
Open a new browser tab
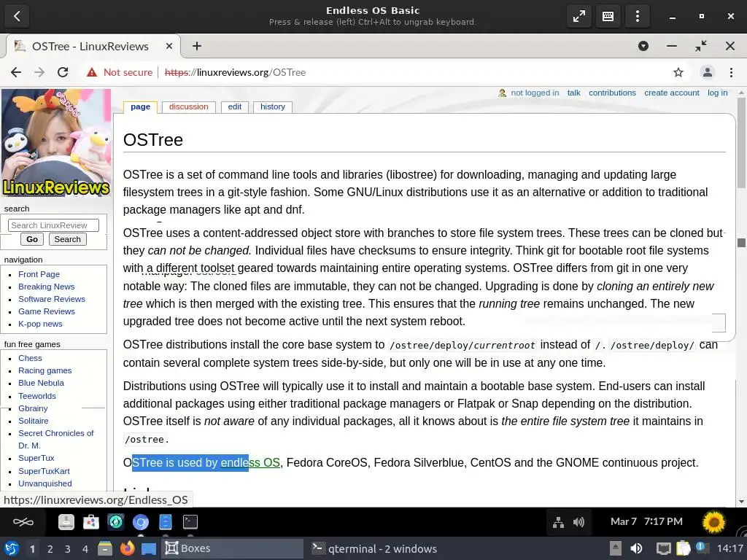coord(197,46)
